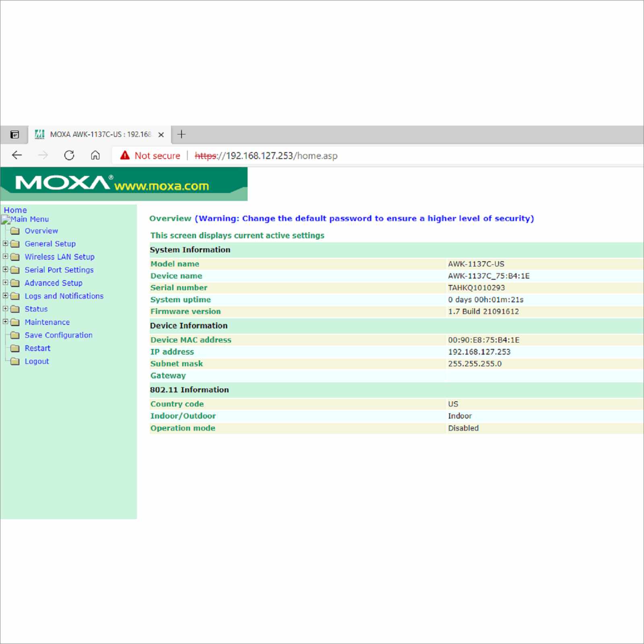Click the device name value AWK-1137C_75:B4:1E
Viewport: 644px width, 644px height.
pyautogui.click(x=489, y=276)
